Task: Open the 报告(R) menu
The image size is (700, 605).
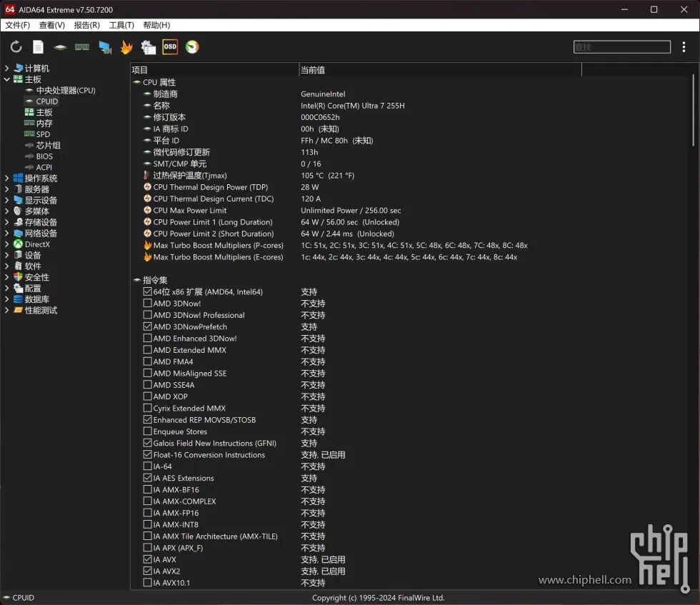Action: pos(86,25)
